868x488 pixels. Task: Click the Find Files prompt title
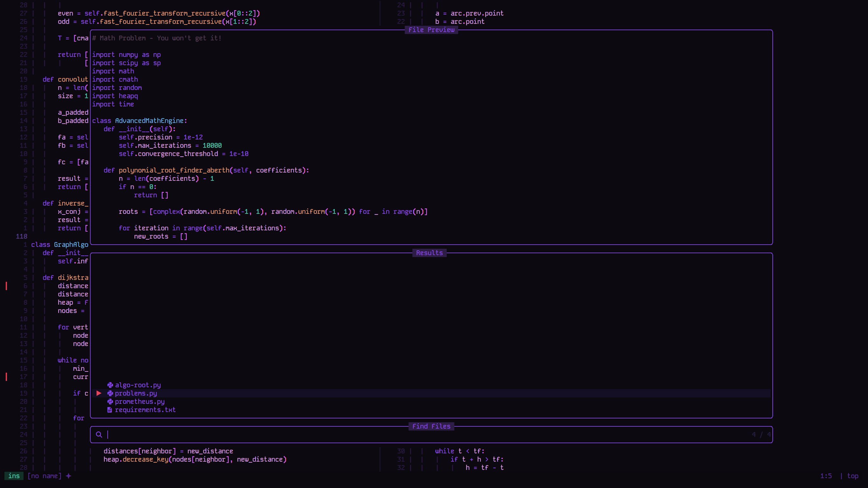tap(431, 426)
